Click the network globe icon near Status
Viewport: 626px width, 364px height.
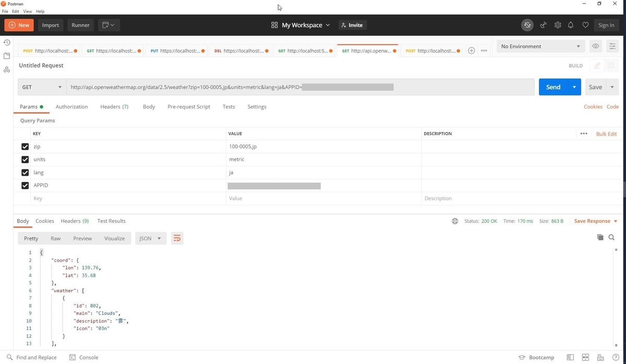455,221
